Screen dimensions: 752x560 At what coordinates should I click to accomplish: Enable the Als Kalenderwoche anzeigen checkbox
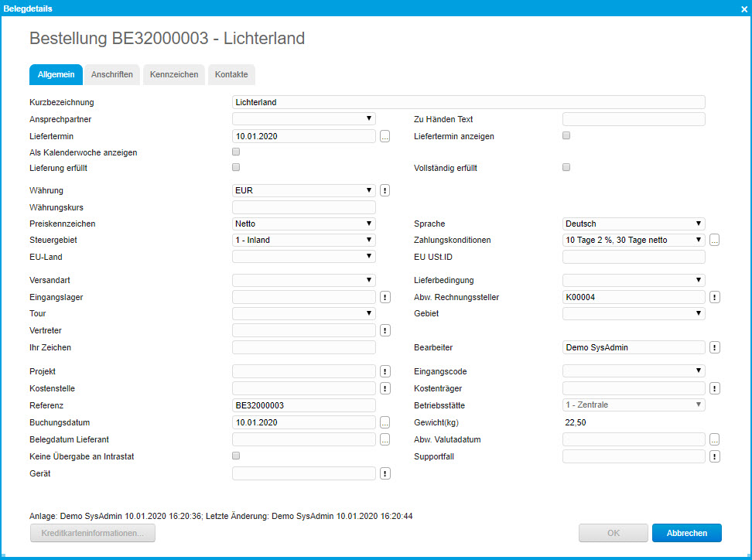pyautogui.click(x=237, y=152)
